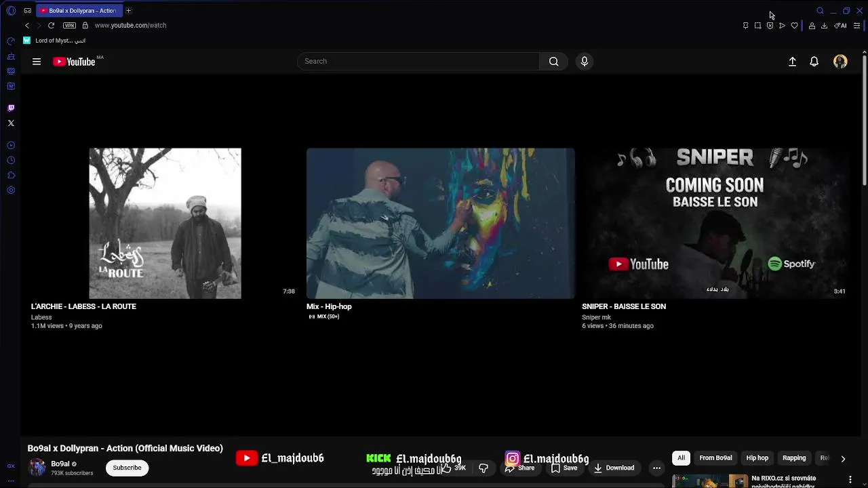Open the Sniper Baisse Le Son thumbnail

pyautogui.click(x=715, y=223)
